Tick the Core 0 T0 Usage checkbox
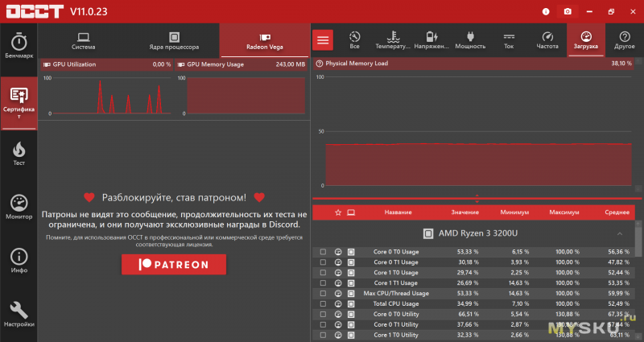 324,252
